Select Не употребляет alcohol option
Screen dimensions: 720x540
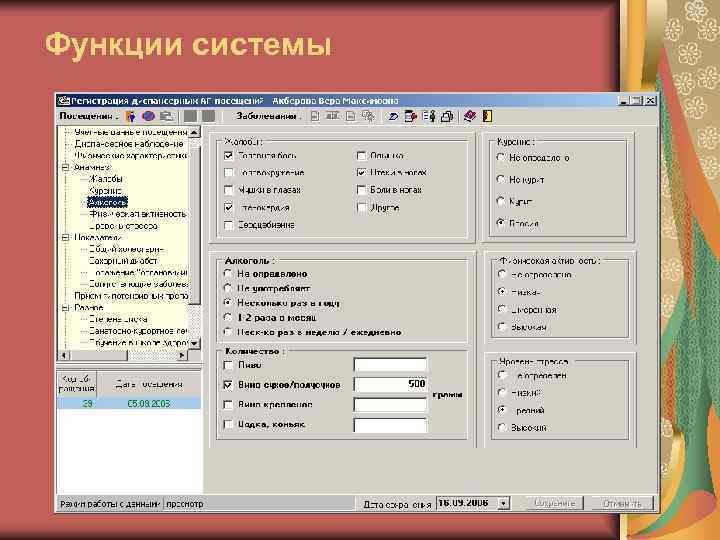[228, 288]
